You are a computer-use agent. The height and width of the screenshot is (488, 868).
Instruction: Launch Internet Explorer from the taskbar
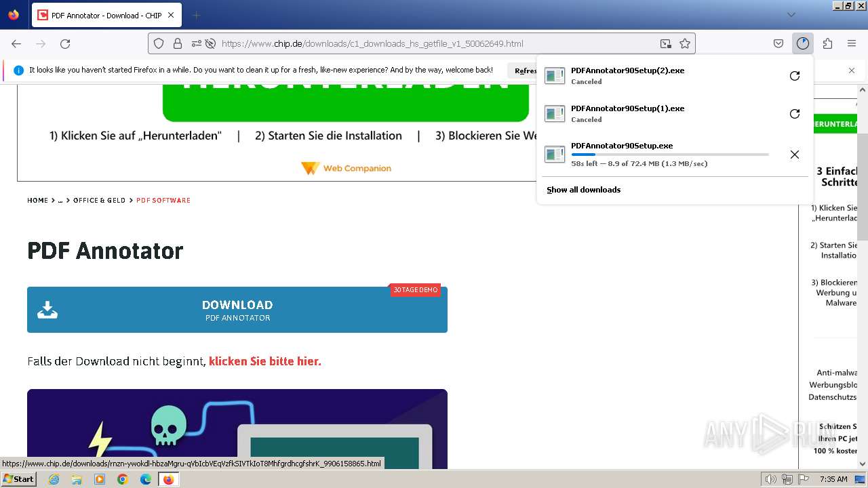54,479
